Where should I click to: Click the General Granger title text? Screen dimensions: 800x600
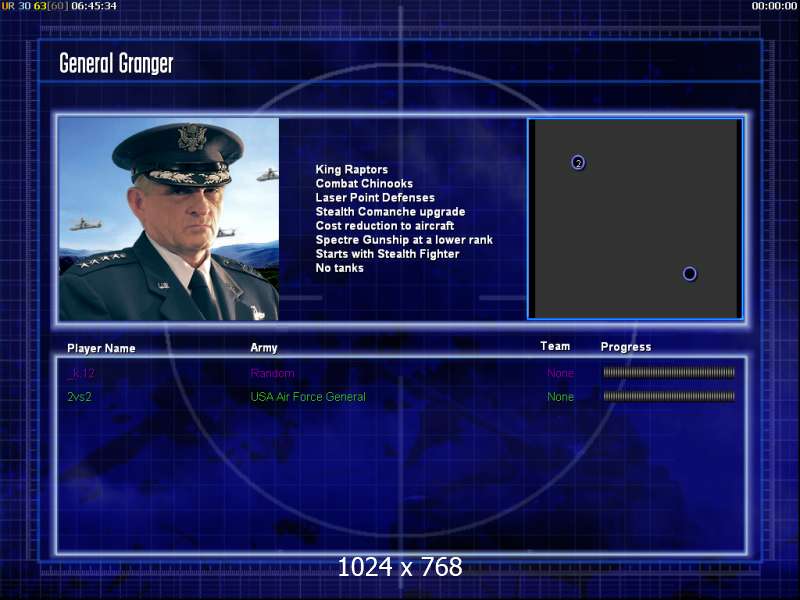point(116,64)
